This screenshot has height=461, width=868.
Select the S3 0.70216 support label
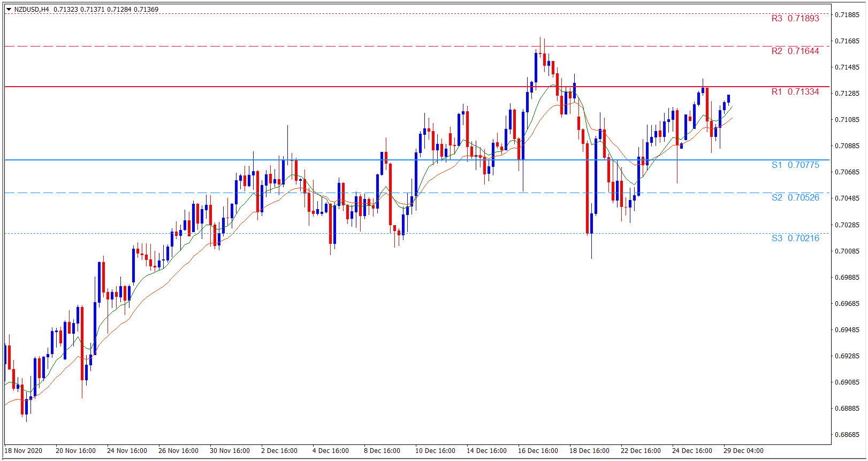(795, 238)
